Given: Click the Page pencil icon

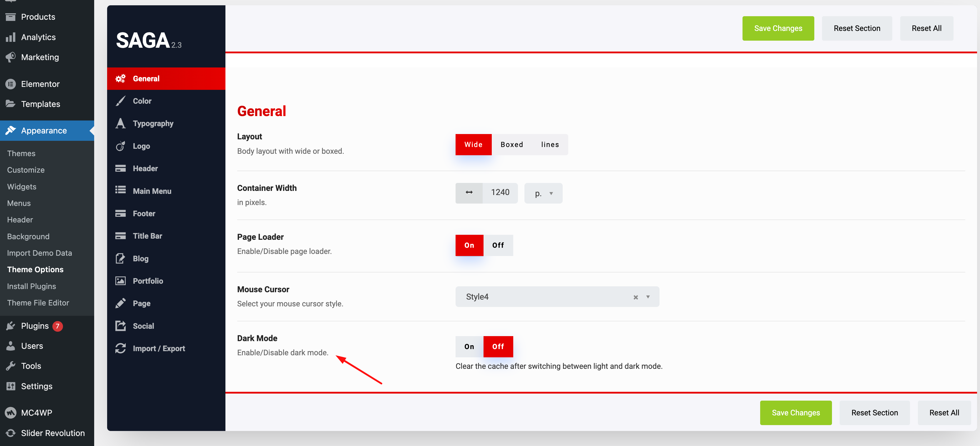Looking at the screenshot, I should (120, 303).
